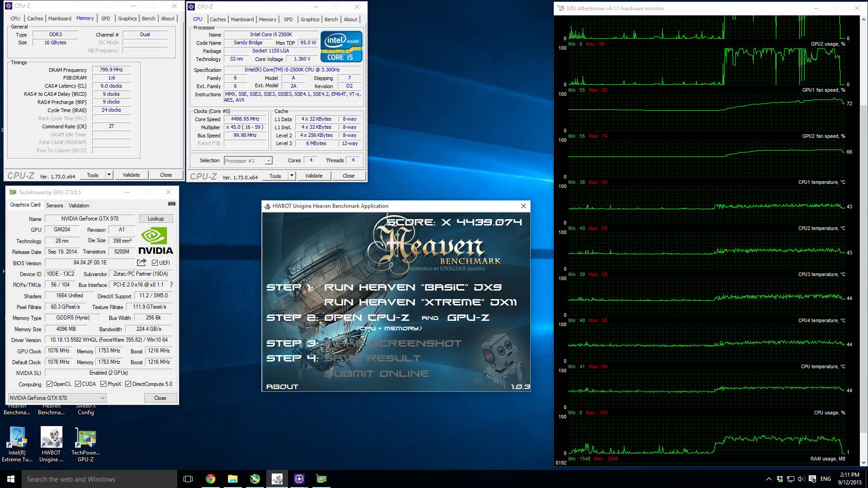Toggle the CUDA checkbox

click(x=78, y=384)
